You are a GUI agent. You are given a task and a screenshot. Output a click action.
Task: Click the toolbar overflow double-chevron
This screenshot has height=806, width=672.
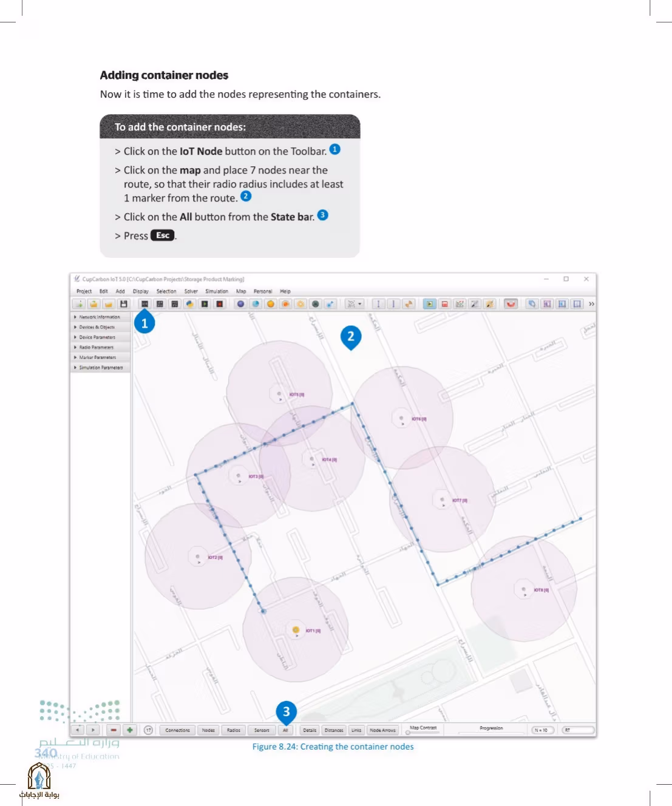pos(591,304)
